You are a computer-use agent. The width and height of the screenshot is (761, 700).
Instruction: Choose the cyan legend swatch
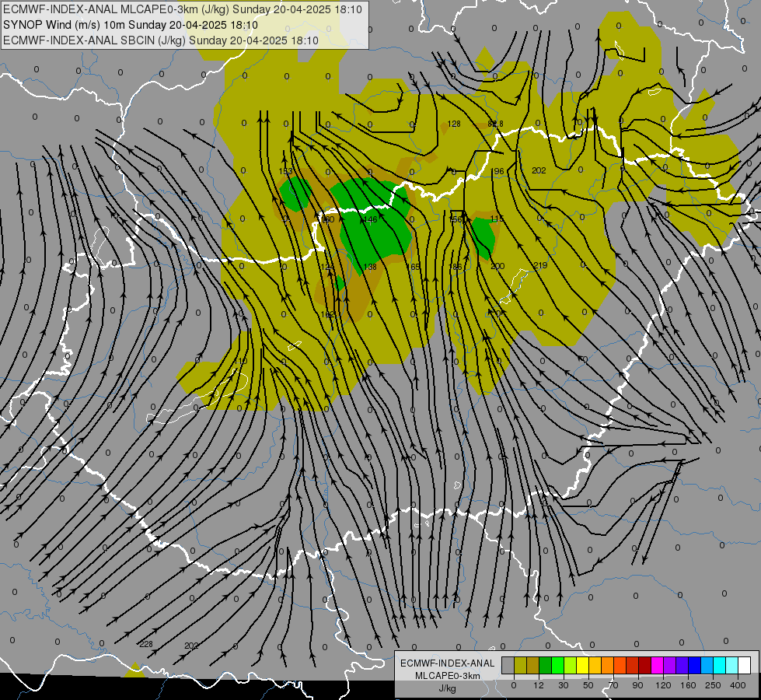[720, 666]
